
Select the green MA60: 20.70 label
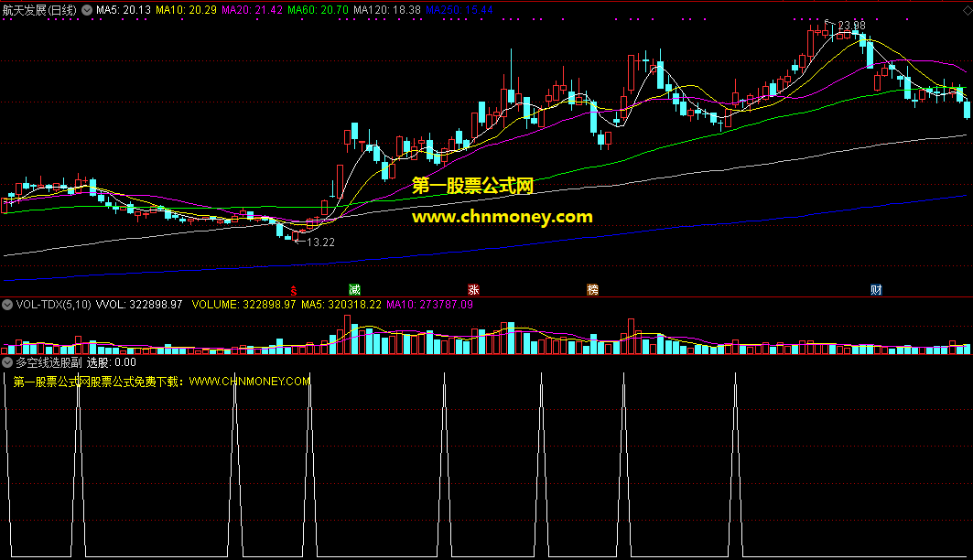click(318, 10)
